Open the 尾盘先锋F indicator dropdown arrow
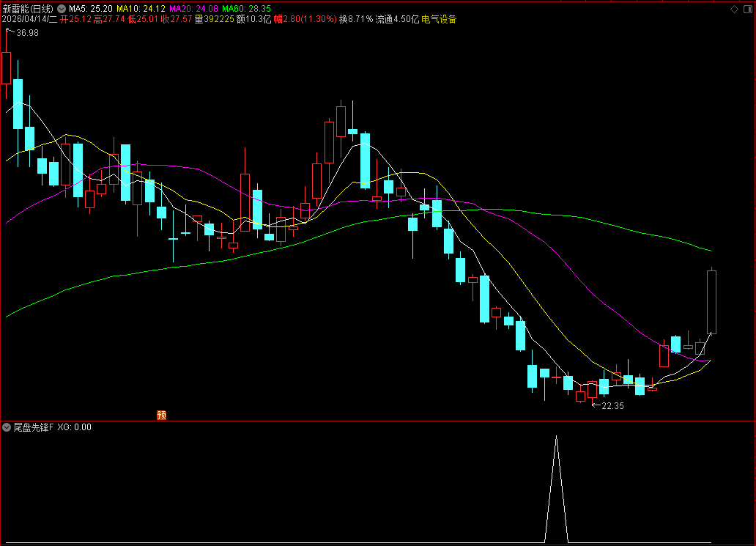The height and width of the screenshot is (546, 756). pos(7,427)
